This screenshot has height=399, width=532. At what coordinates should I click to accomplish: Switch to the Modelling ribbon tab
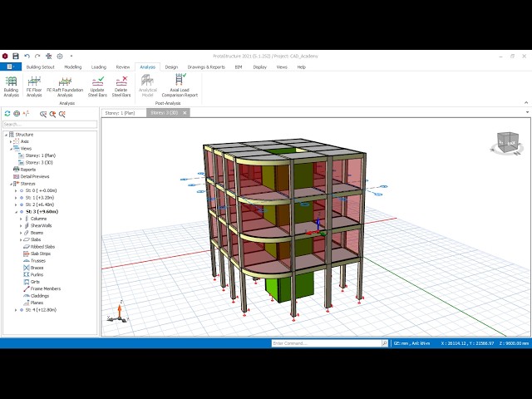click(x=73, y=67)
